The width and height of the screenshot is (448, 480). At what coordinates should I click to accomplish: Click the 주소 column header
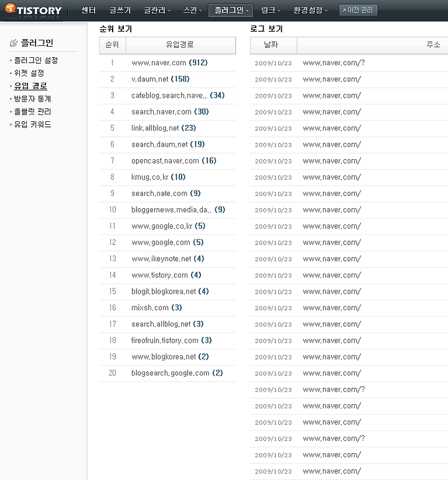(x=372, y=45)
